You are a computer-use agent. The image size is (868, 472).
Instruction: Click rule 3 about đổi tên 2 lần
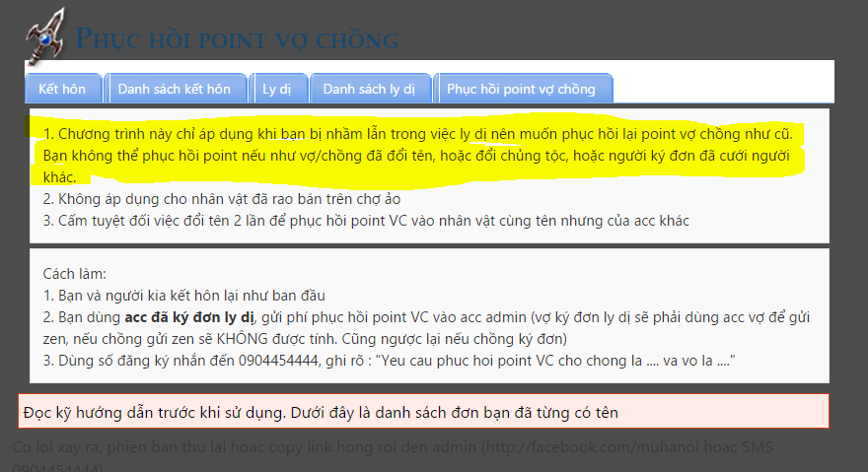tap(366, 221)
